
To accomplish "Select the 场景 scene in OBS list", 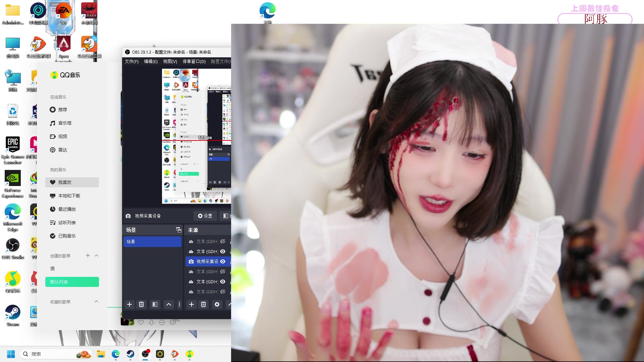I will click(152, 242).
